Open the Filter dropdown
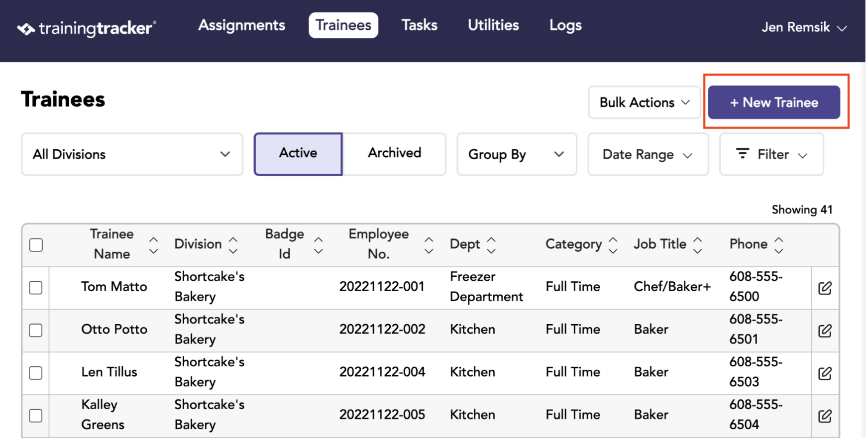Screen dimensions: 868x438 click(x=771, y=154)
